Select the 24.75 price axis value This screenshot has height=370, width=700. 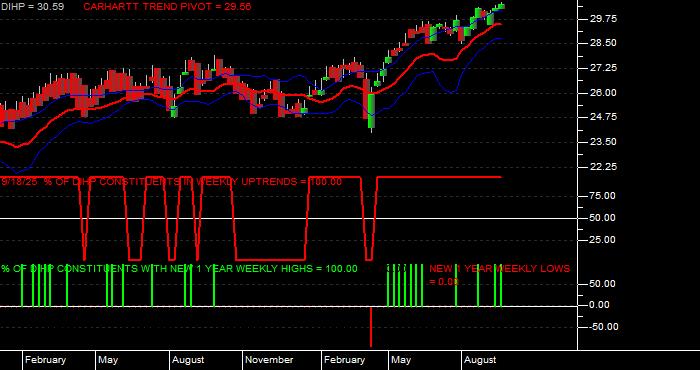[x=603, y=117]
